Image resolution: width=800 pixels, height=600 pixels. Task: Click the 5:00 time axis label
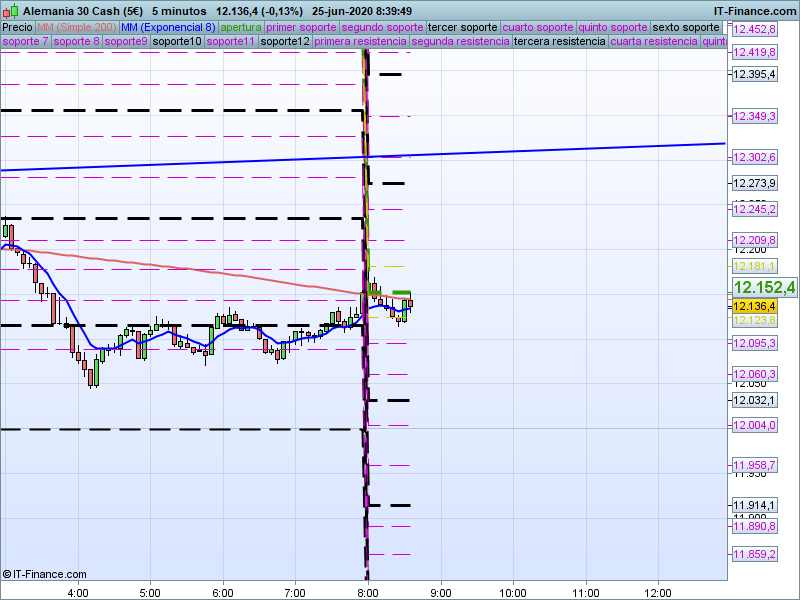point(150,593)
